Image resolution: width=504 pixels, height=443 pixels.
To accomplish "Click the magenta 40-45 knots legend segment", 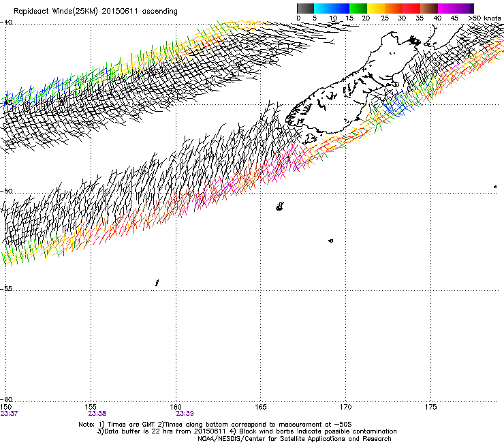I will tap(447, 8).
